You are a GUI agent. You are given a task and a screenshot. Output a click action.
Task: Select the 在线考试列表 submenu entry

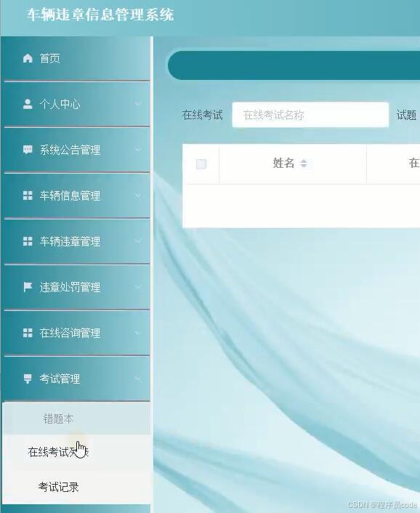pyautogui.click(x=76, y=452)
